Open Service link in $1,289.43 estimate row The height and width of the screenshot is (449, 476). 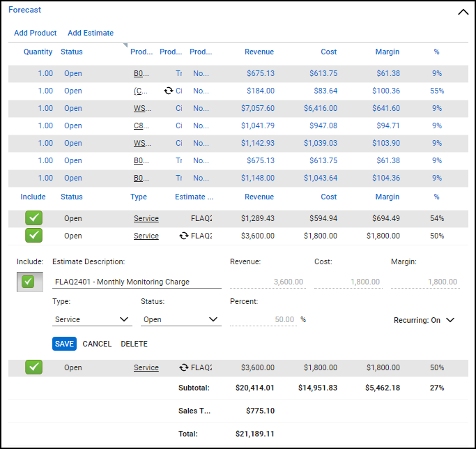(x=146, y=218)
